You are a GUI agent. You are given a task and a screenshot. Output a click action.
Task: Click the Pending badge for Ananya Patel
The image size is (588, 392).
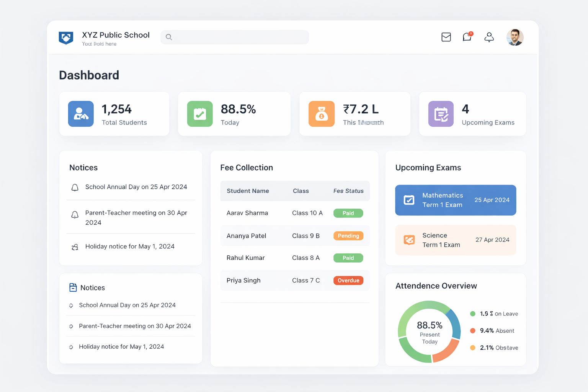pyautogui.click(x=348, y=236)
